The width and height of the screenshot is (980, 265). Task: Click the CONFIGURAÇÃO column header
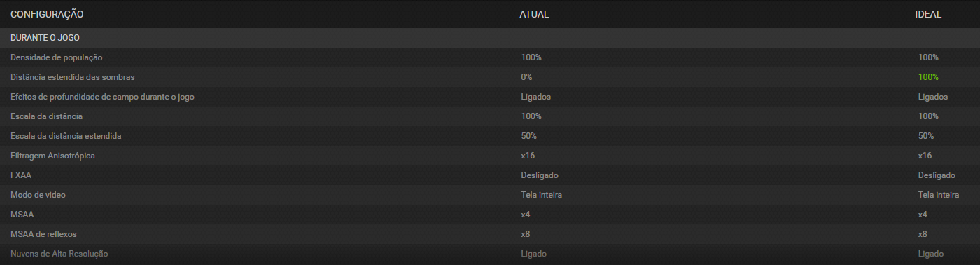(47, 15)
